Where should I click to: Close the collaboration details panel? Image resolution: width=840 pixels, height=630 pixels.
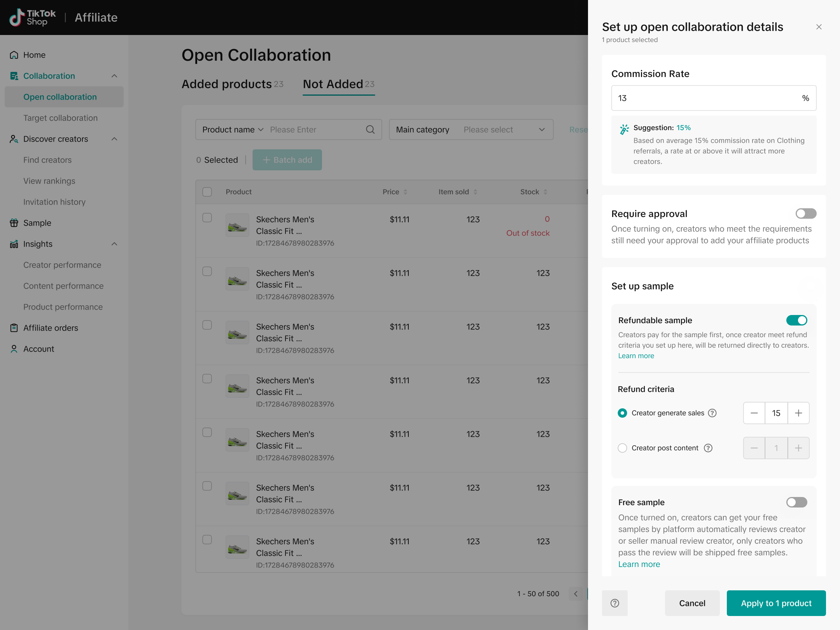(819, 27)
